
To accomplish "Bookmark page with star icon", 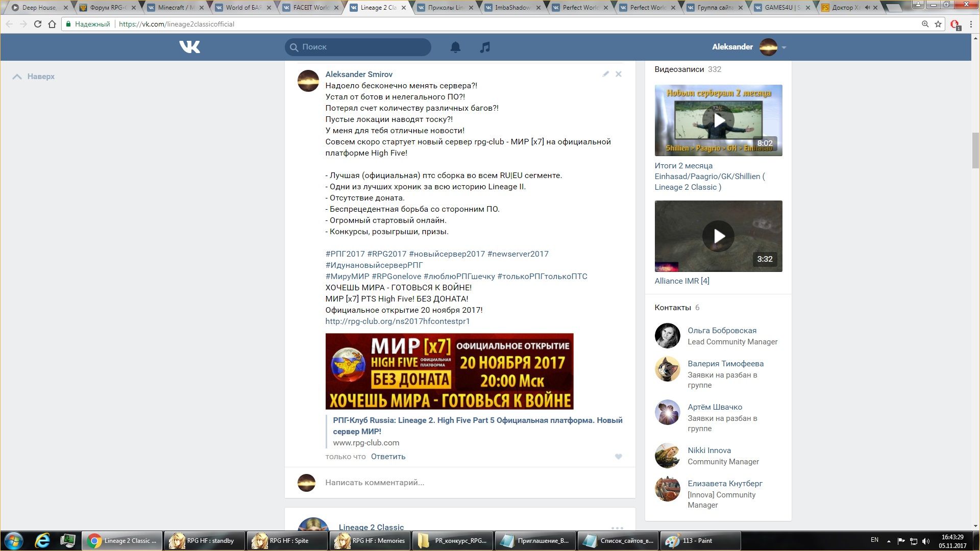I will tap(938, 24).
